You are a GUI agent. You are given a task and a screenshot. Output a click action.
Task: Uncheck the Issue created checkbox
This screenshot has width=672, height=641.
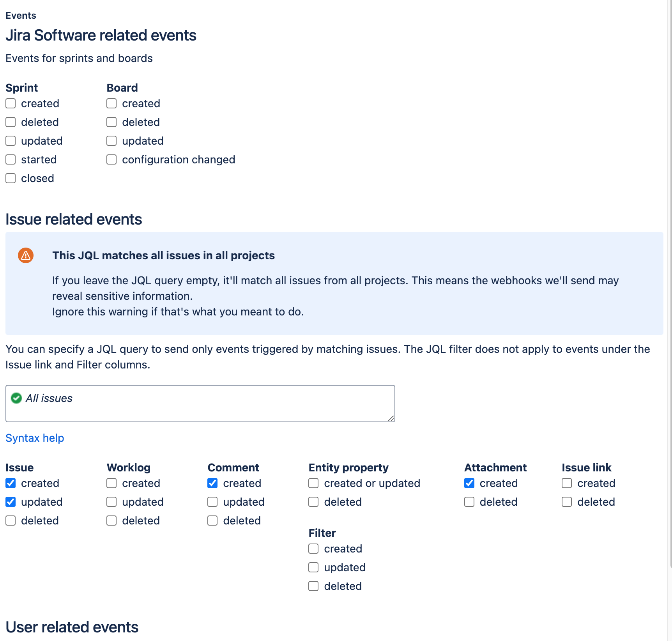coord(11,483)
